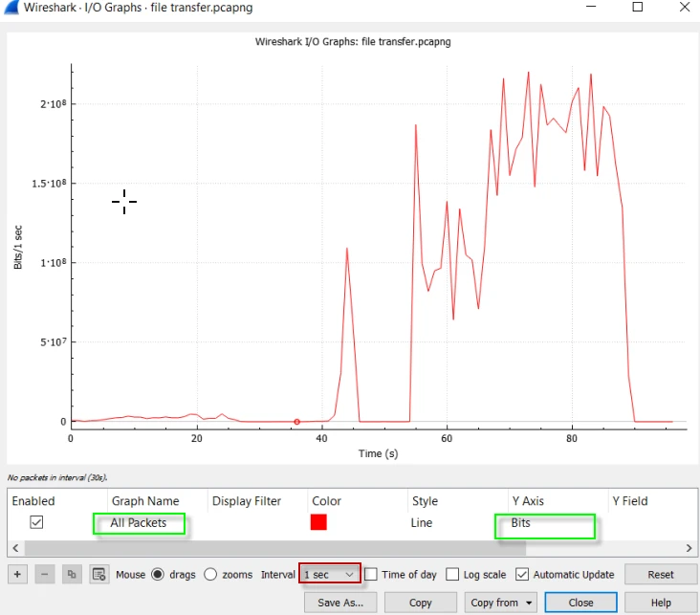This screenshot has height=615, width=700.
Task: Click the remove graph minus button
Action: (45, 575)
